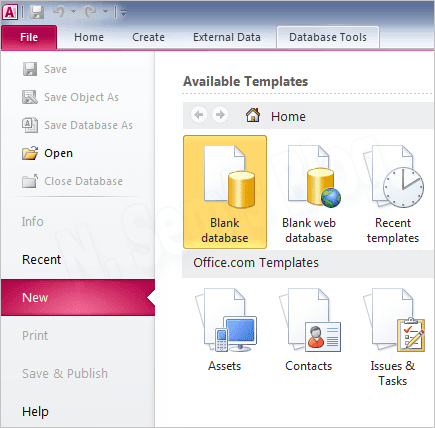
Task: Click the Home breadcrumb label
Action: [x=288, y=117]
